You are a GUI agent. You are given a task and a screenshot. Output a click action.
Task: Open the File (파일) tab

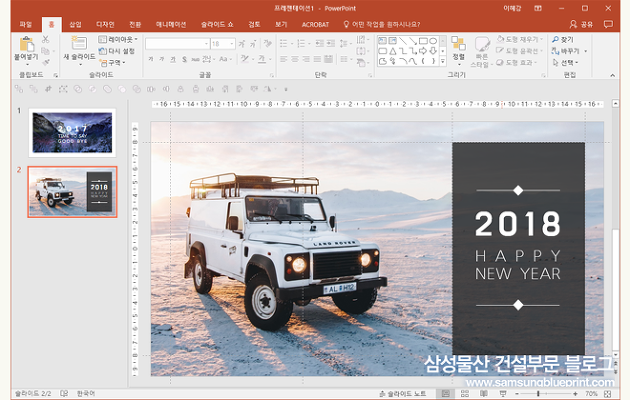26,24
